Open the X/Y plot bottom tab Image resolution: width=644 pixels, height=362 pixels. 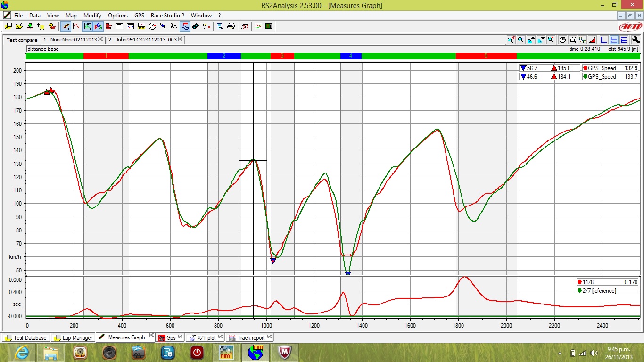point(206,337)
